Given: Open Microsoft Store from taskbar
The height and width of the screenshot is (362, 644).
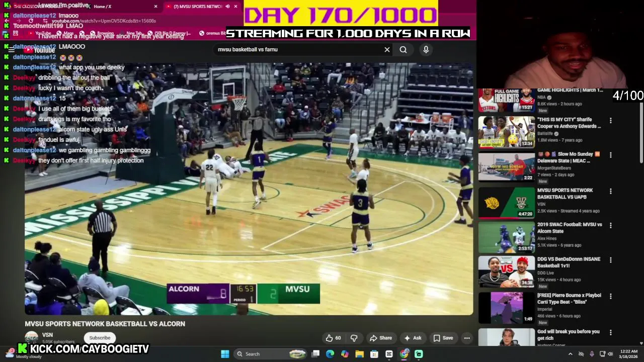Looking at the screenshot, I should 374,354.
